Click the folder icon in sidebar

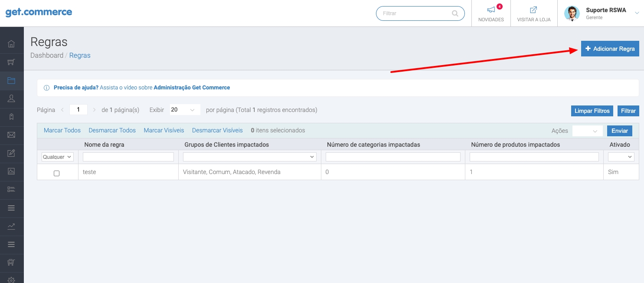(x=11, y=81)
